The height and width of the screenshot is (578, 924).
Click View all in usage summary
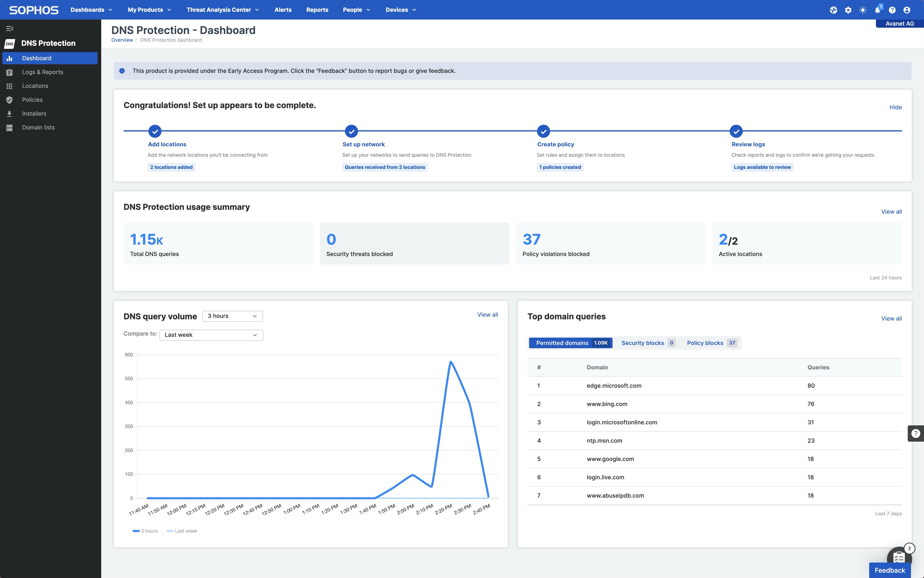coord(891,212)
